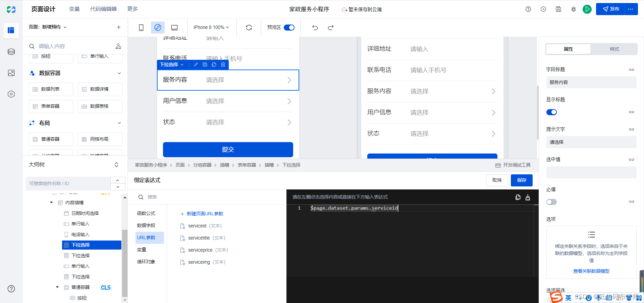The image size is (644, 303).
Task: Click the save disk icon in header
Action: pyautogui.click(x=558, y=9)
